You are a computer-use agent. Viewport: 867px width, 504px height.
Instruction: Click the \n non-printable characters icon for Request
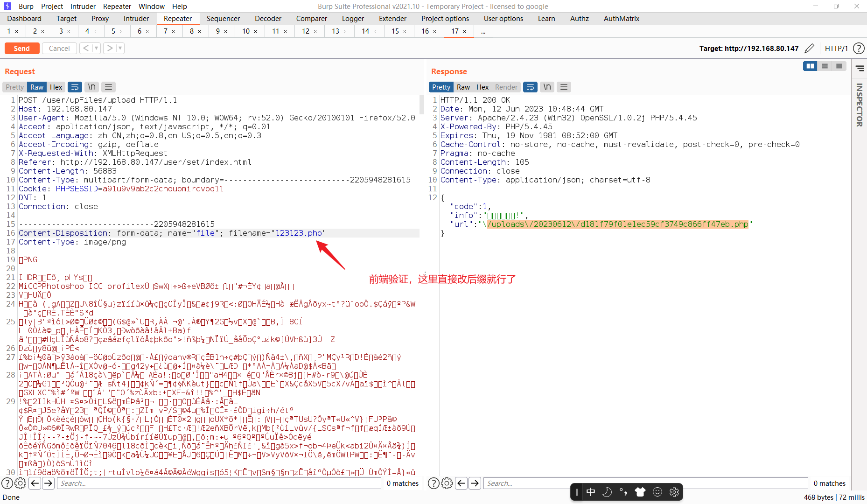[x=91, y=87]
